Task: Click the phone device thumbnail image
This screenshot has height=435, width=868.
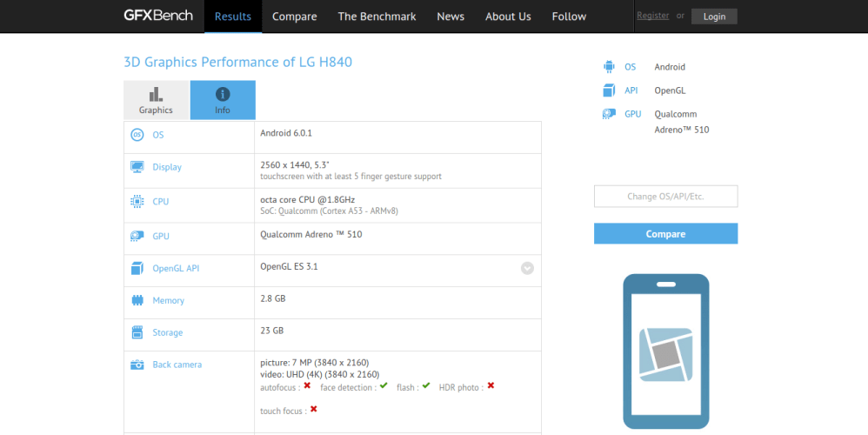Action: [x=665, y=351]
